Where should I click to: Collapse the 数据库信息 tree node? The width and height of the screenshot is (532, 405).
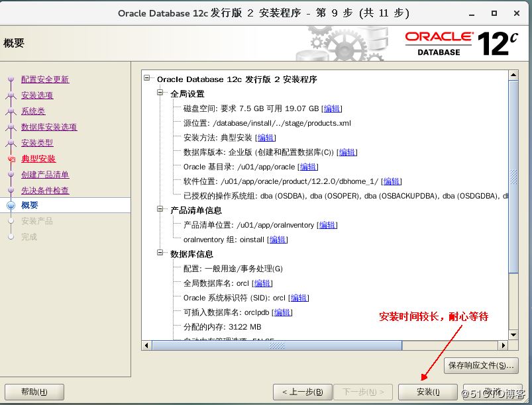click(x=160, y=253)
